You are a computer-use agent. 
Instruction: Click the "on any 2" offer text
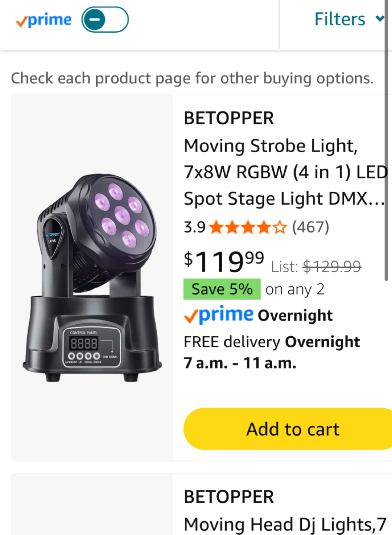tap(295, 289)
